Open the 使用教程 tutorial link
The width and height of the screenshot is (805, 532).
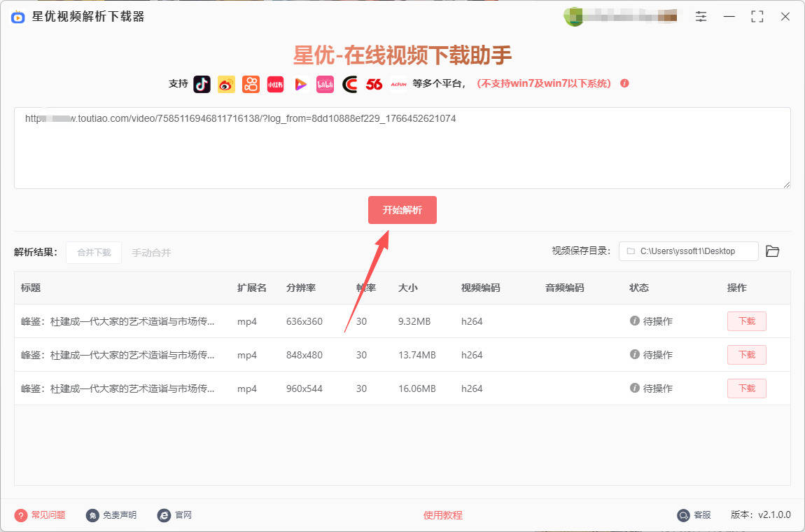tap(442, 514)
